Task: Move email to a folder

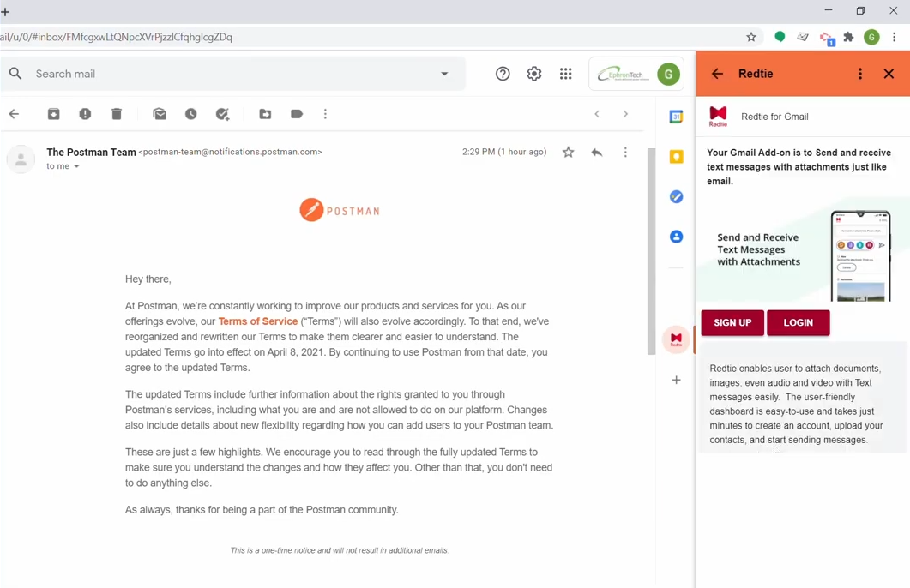Action: pos(265,114)
